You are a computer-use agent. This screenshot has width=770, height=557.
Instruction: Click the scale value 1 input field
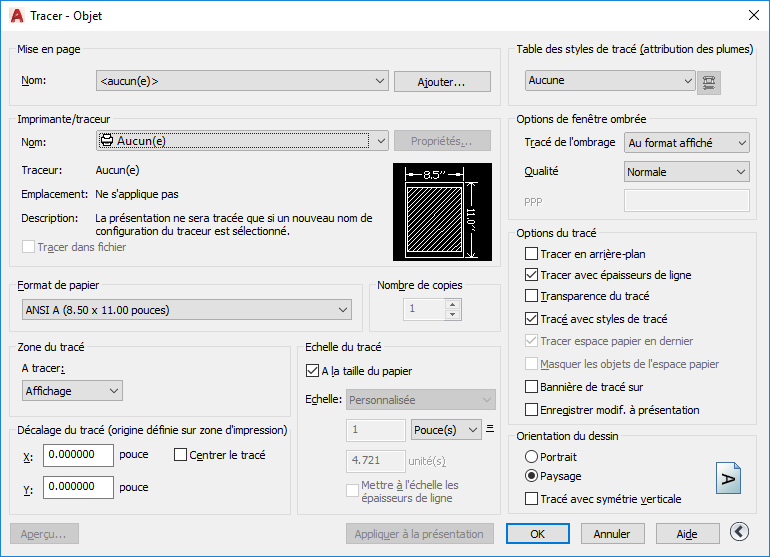click(x=376, y=430)
